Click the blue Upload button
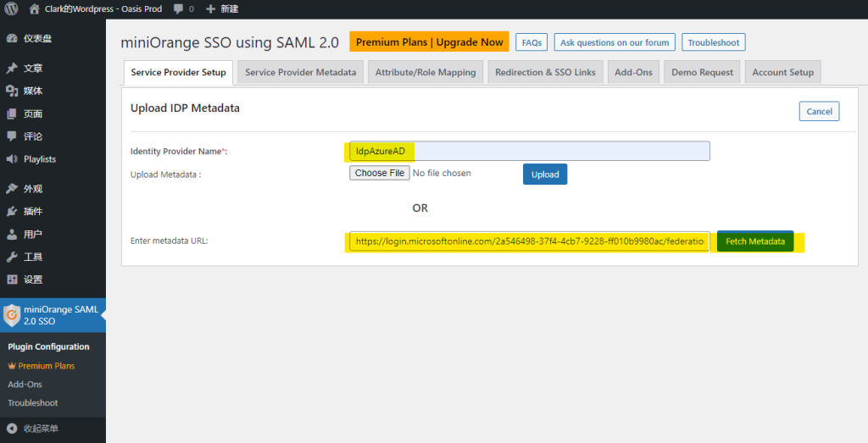Screen dimensions: 868x443 pos(544,174)
